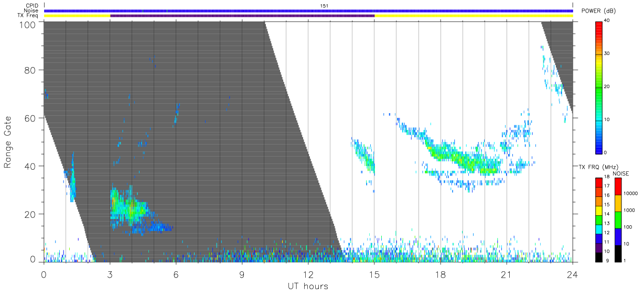Click the "UT hours" x-axis title
644x297 pixels.
(x=307, y=286)
